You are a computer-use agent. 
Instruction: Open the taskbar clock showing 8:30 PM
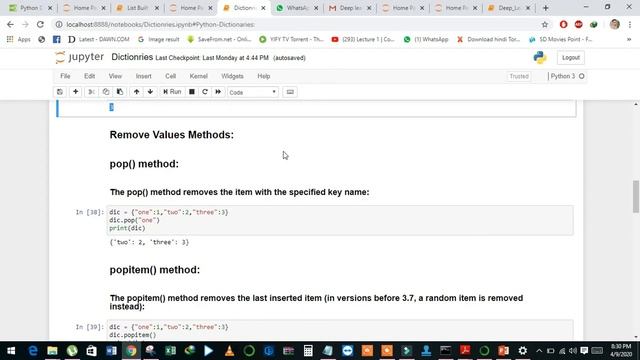pyautogui.click(x=621, y=351)
